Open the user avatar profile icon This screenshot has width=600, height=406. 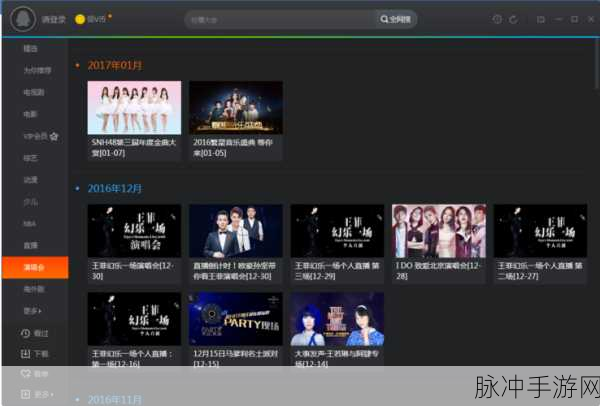[x=23, y=19]
